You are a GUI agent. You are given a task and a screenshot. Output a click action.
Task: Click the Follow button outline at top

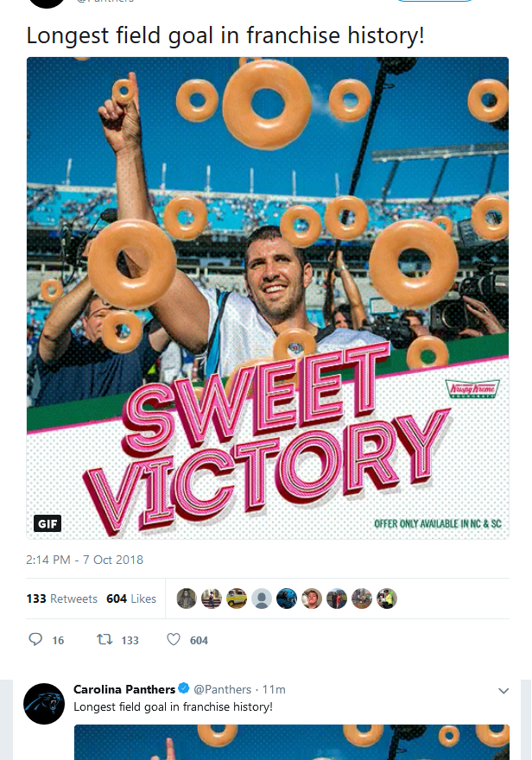coord(434,1)
